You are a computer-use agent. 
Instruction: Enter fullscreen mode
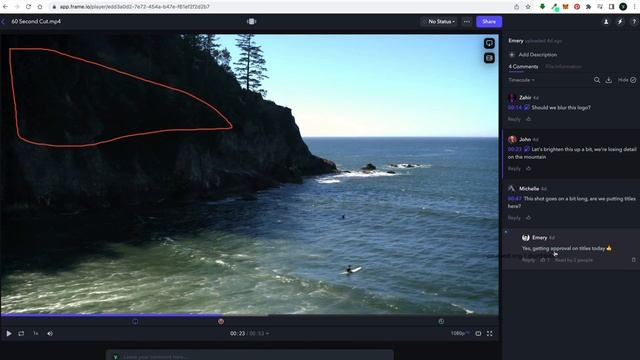[x=490, y=333]
